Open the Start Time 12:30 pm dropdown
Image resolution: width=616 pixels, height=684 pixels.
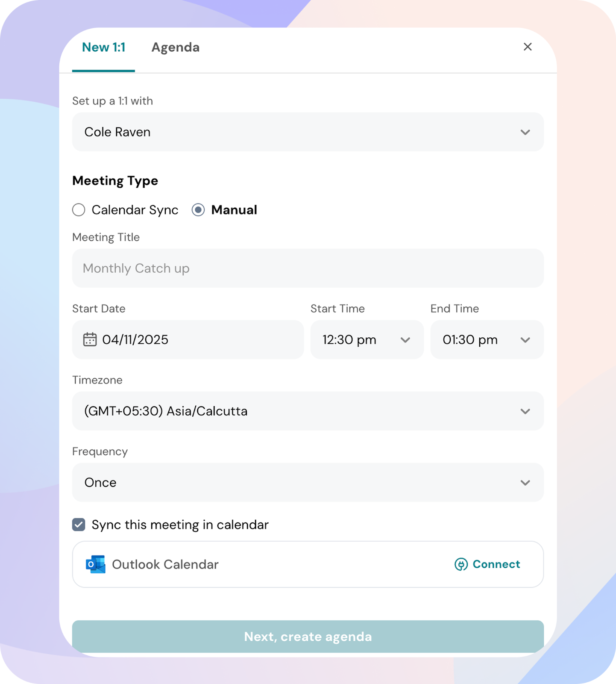pyautogui.click(x=367, y=340)
